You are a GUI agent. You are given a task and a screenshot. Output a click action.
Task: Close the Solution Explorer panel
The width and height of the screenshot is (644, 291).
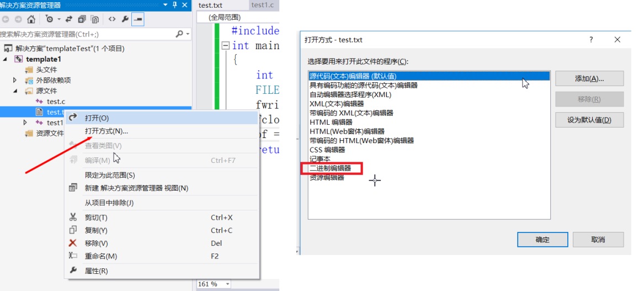pyautogui.click(x=185, y=5)
